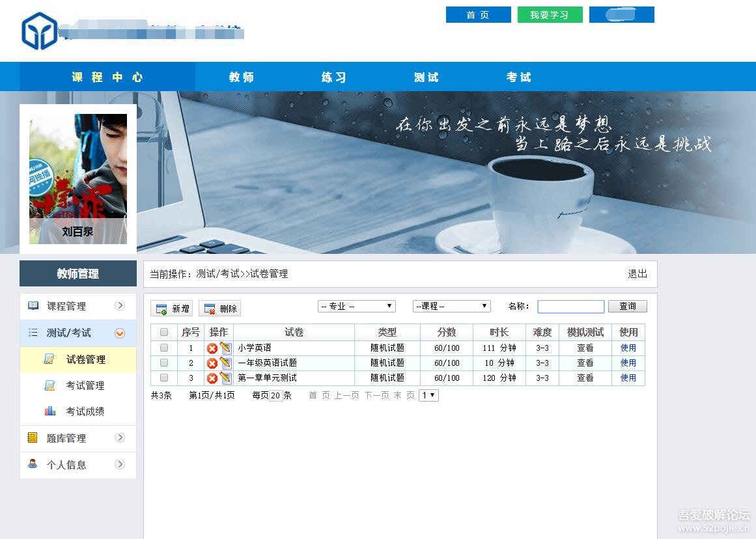Click the edit icon for 第一章单元测试 row
The height and width of the screenshot is (539, 756).
pos(225,378)
